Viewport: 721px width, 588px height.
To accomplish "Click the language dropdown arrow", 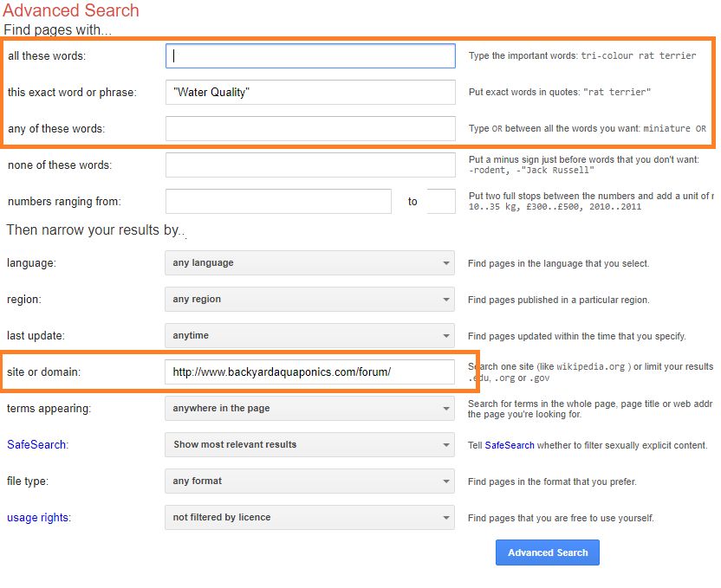I will pyautogui.click(x=447, y=262).
